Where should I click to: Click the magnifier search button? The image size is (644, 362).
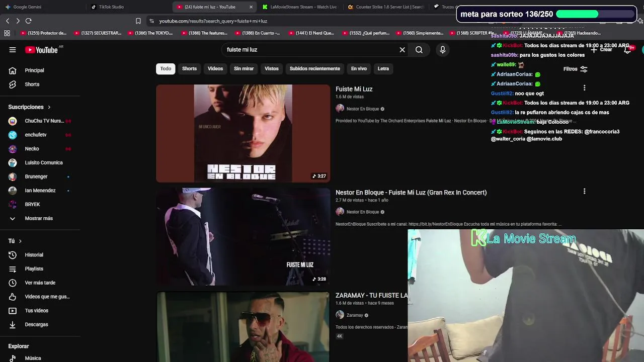[x=419, y=50]
